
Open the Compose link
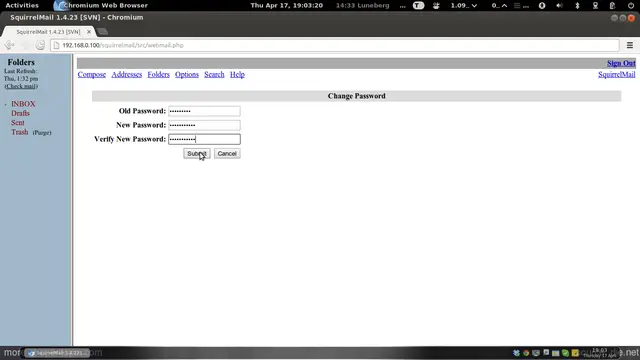92,74
